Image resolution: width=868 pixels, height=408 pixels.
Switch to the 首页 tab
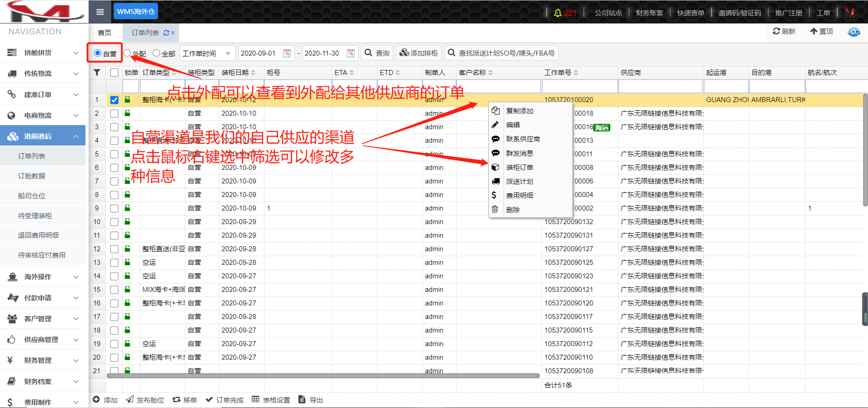[104, 33]
